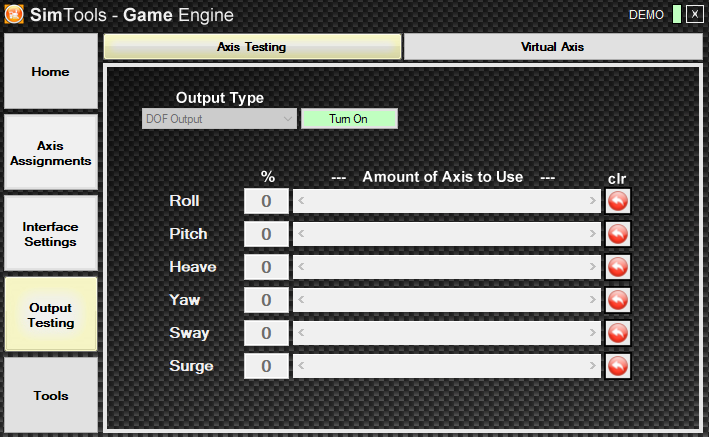Open the Tools section
709x437 pixels.
point(51,396)
